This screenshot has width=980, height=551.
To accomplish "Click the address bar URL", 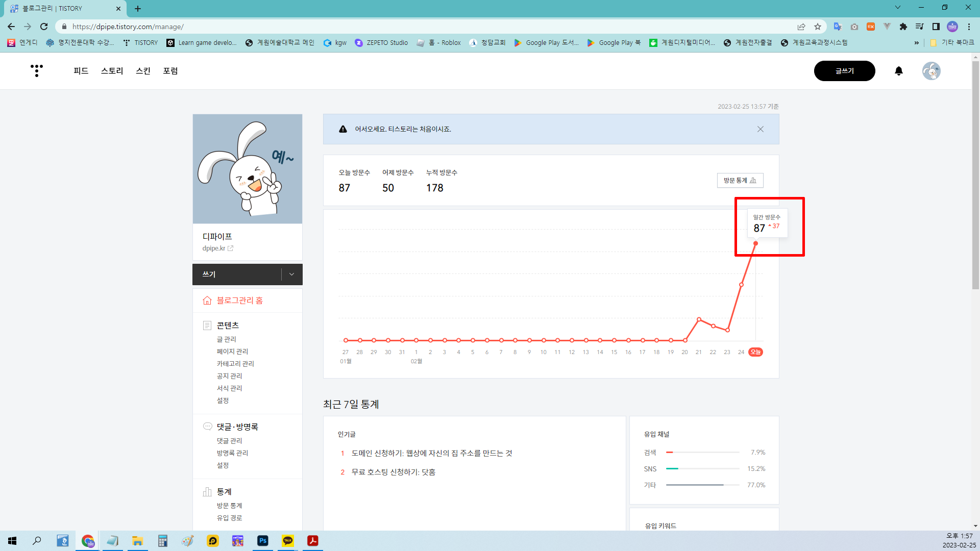I will (x=128, y=27).
